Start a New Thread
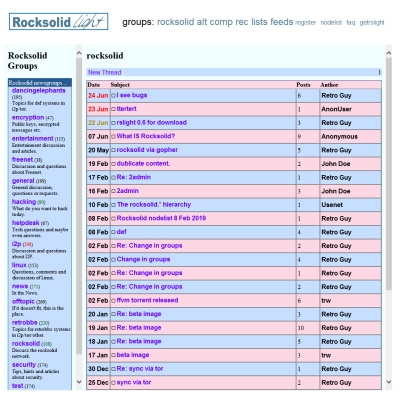The image size is (400, 400). pyautogui.click(x=104, y=72)
